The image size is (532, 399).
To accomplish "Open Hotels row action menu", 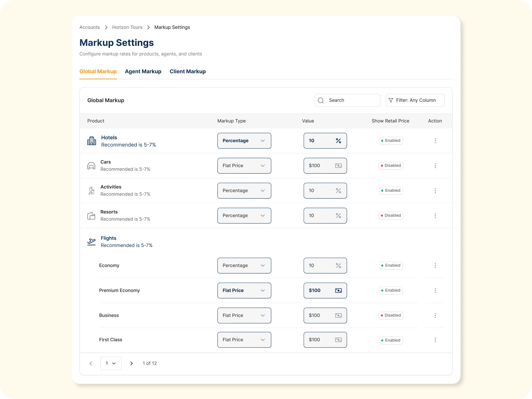I will click(435, 141).
